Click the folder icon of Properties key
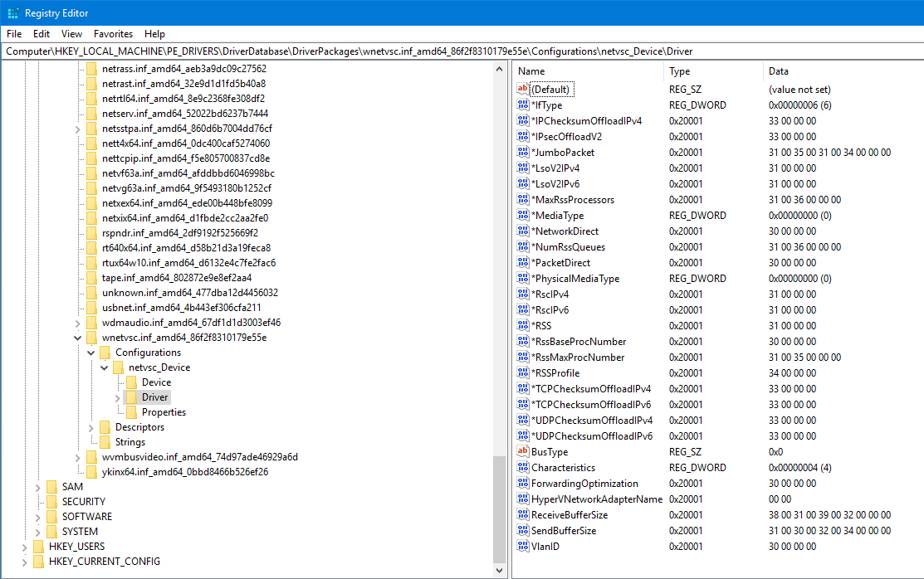This screenshot has height=579, width=924. point(130,412)
